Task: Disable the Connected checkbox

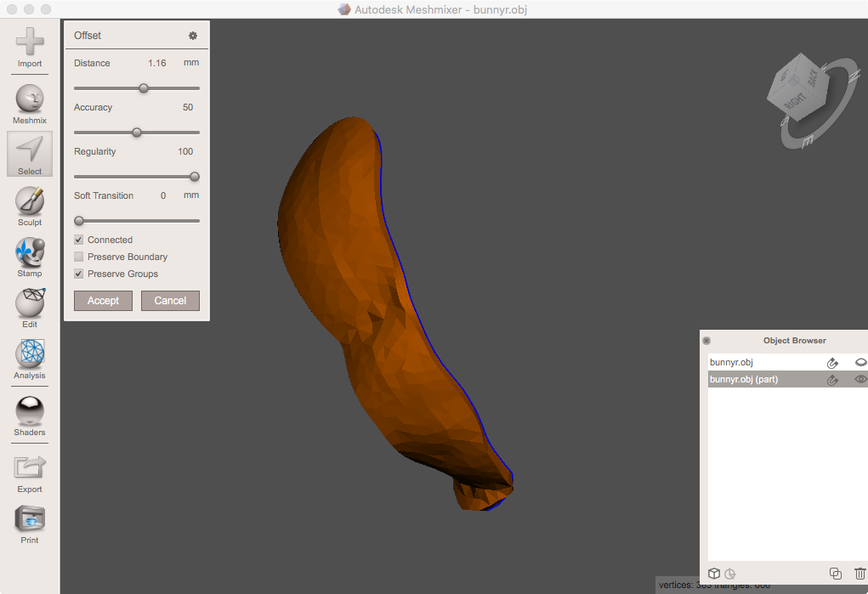Action: pos(78,240)
